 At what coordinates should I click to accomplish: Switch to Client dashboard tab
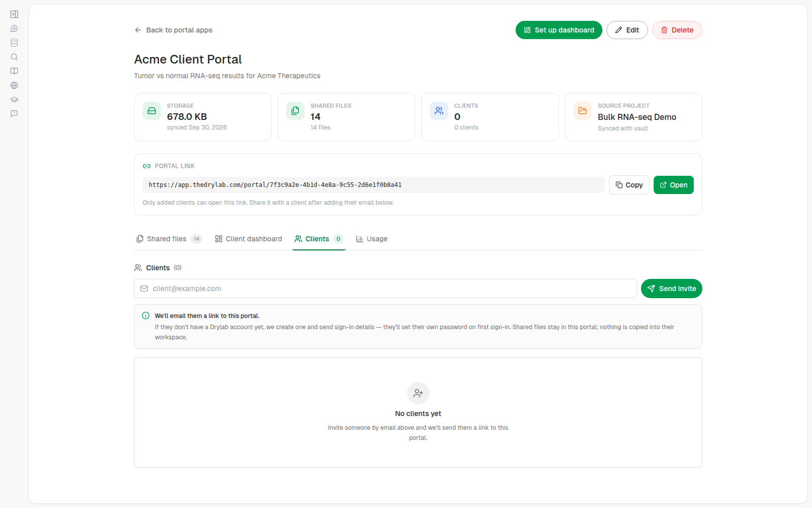pos(249,239)
